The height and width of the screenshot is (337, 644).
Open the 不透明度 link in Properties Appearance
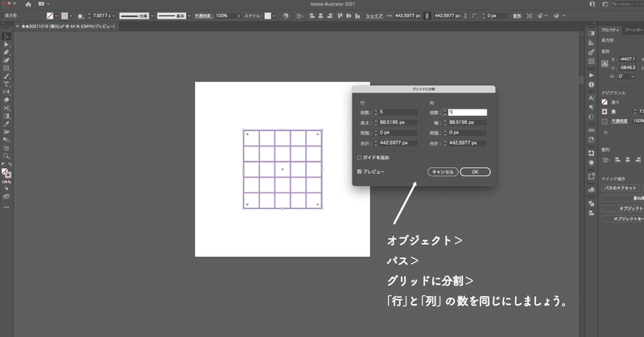619,121
